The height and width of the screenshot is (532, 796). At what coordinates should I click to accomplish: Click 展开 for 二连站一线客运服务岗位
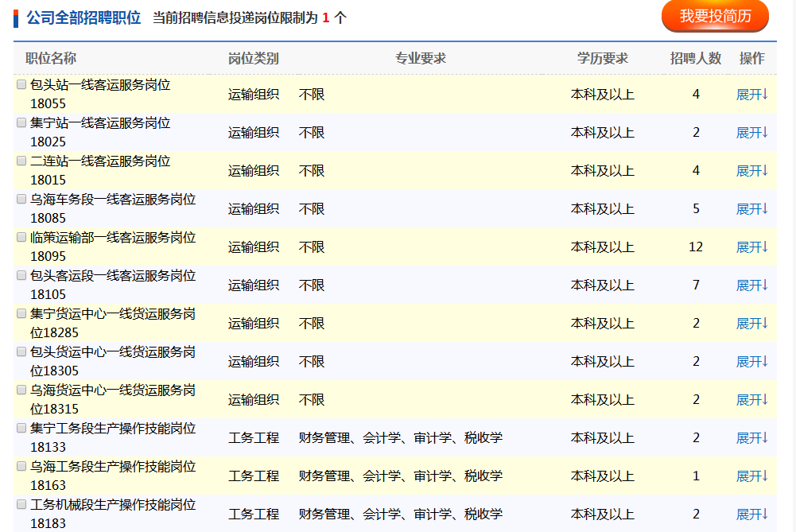click(x=751, y=171)
